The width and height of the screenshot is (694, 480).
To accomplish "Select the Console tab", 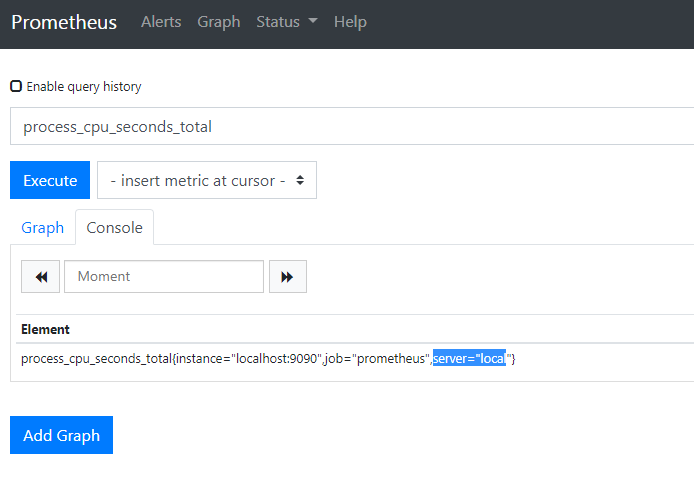I will click(115, 228).
